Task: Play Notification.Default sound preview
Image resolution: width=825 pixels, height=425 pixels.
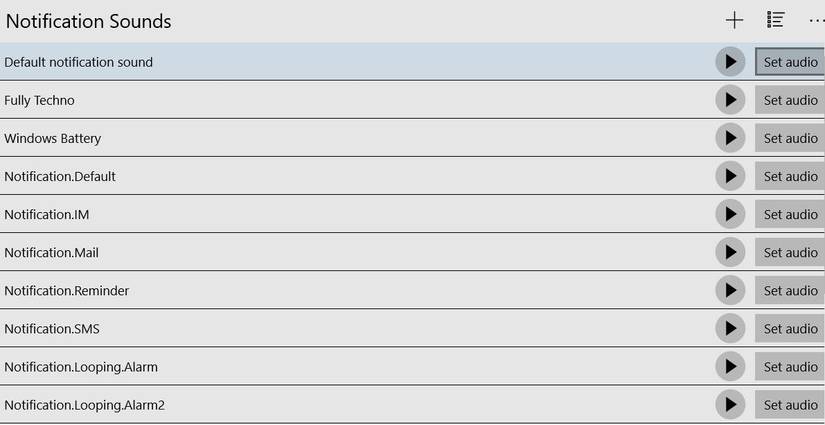Action: coord(730,176)
